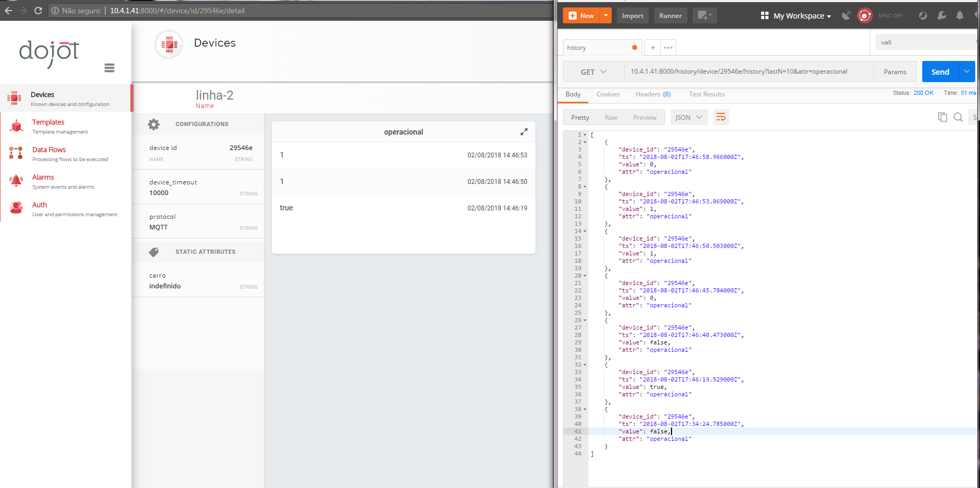Open the Postman Runner

tap(670, 15)
